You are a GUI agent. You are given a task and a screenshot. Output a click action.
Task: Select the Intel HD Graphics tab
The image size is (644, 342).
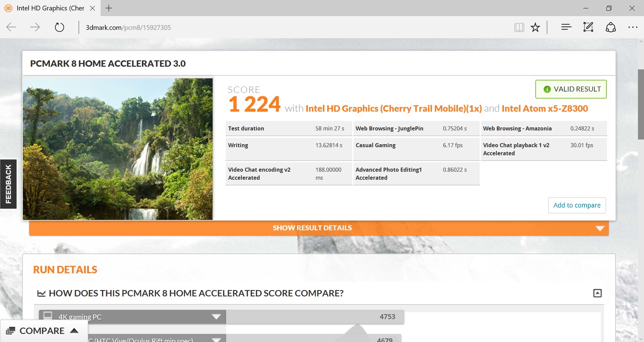[50, 8]
